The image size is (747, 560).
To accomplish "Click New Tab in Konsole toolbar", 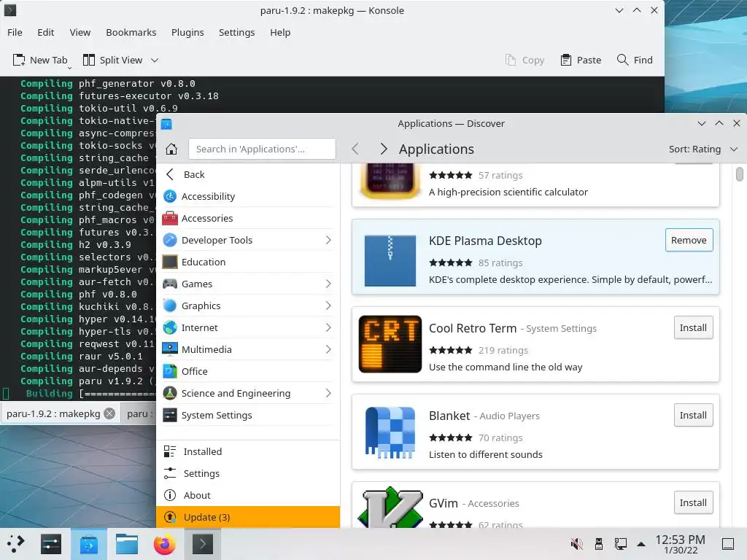I will click(40, 60).
